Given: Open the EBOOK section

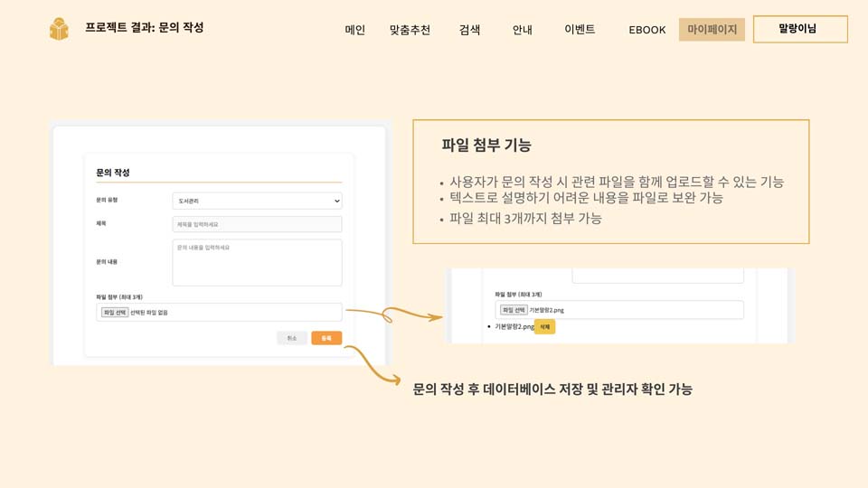Looking at the screenshot, I should point(646,30).
